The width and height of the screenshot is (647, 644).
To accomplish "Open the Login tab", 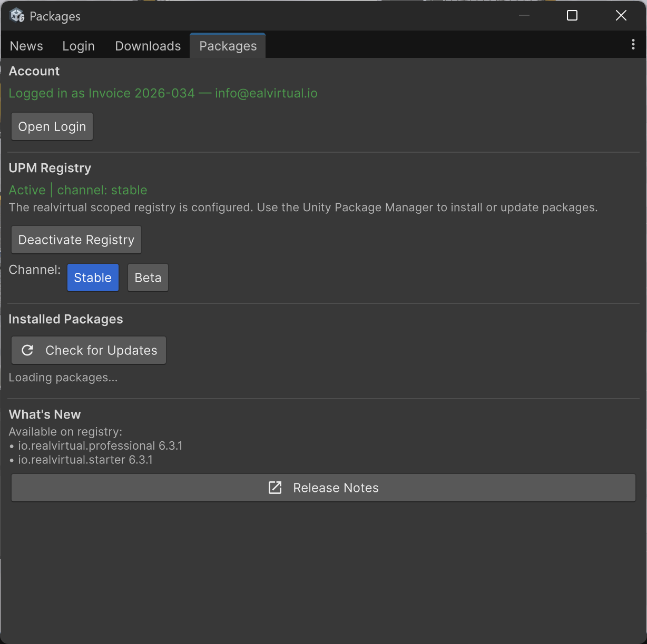I will point(79,46).
